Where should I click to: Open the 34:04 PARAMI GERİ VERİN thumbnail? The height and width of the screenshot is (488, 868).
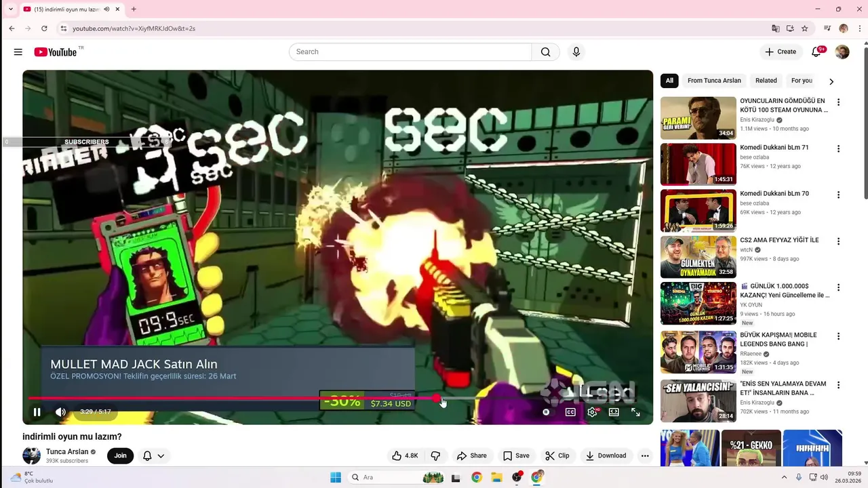tap(698, 118)
